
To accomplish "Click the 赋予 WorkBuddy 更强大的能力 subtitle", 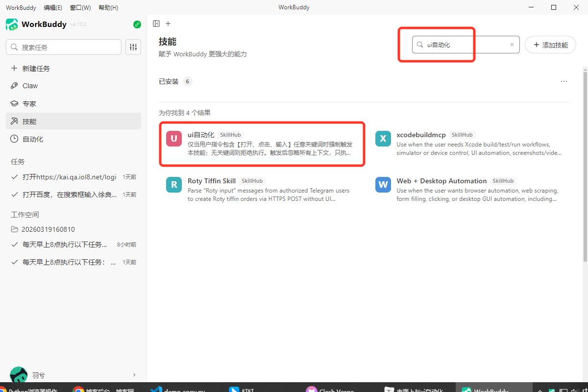I will 203,54.
